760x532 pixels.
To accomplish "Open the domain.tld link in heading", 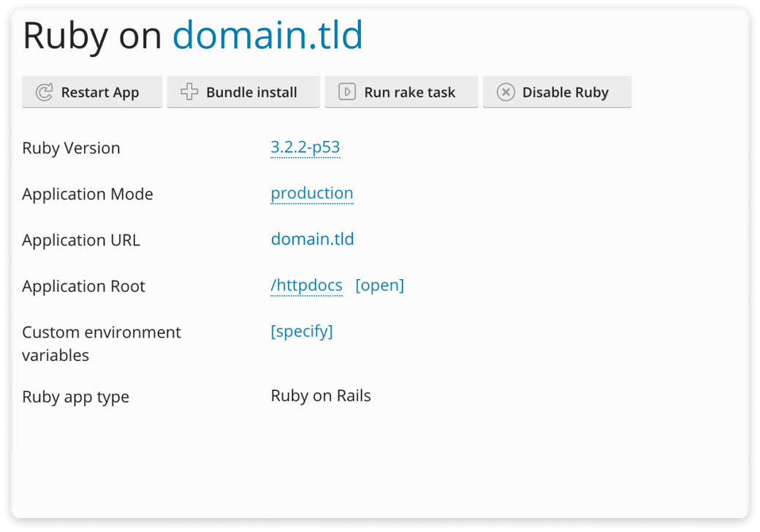I will [x=269, y=35].
